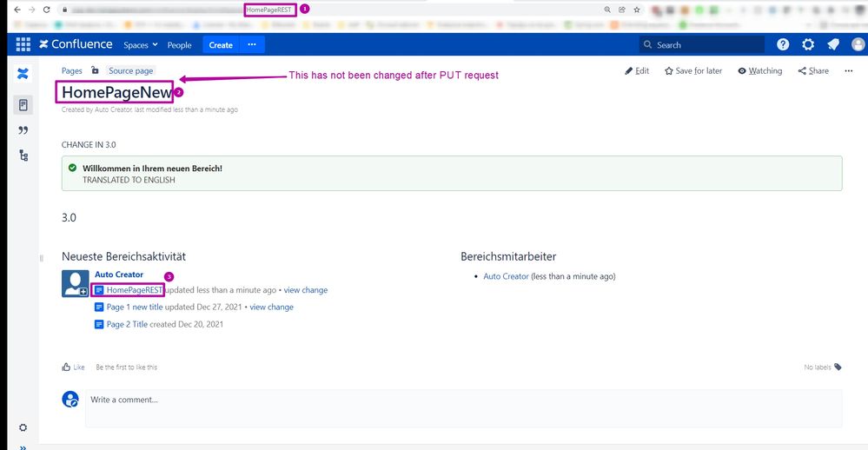Open the app switcher grid icon
The width and height of the screenshot is (868, 450).
pos(23,45)
